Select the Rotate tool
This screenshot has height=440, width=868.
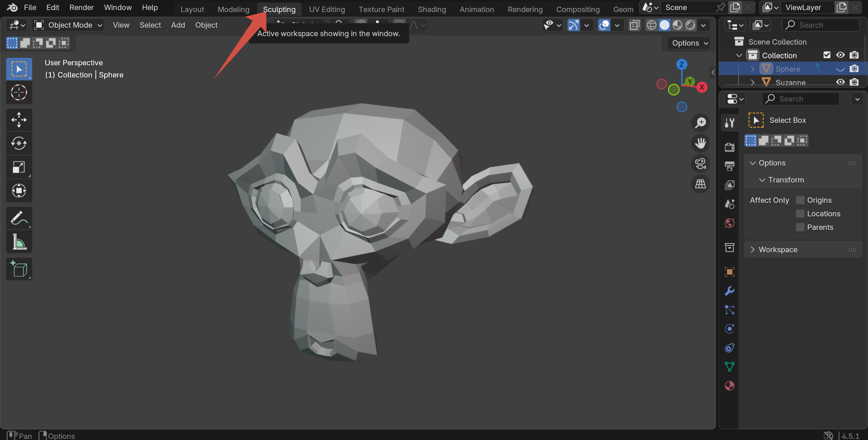(19, 143)
